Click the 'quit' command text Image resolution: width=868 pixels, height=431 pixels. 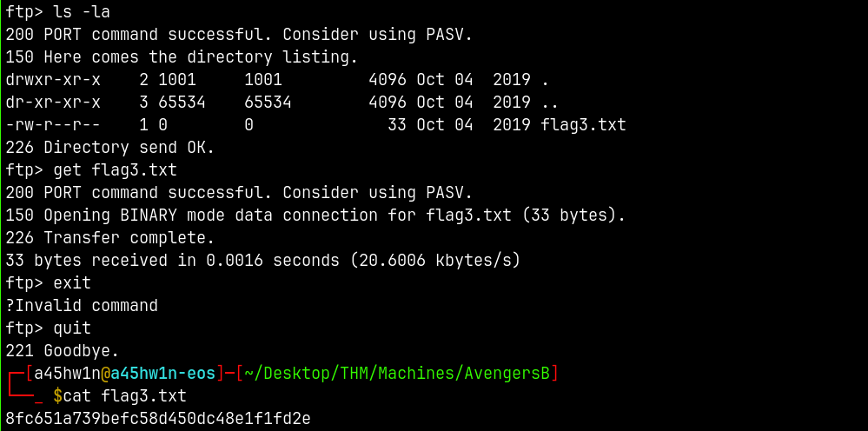click(72, 328)
